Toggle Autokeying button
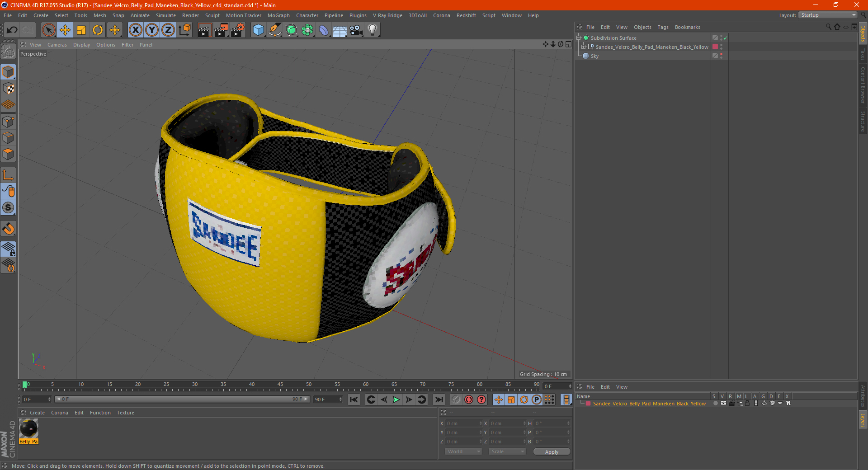Image resolution: width=868 pixels, height=470 pixels. coord(469,399)
